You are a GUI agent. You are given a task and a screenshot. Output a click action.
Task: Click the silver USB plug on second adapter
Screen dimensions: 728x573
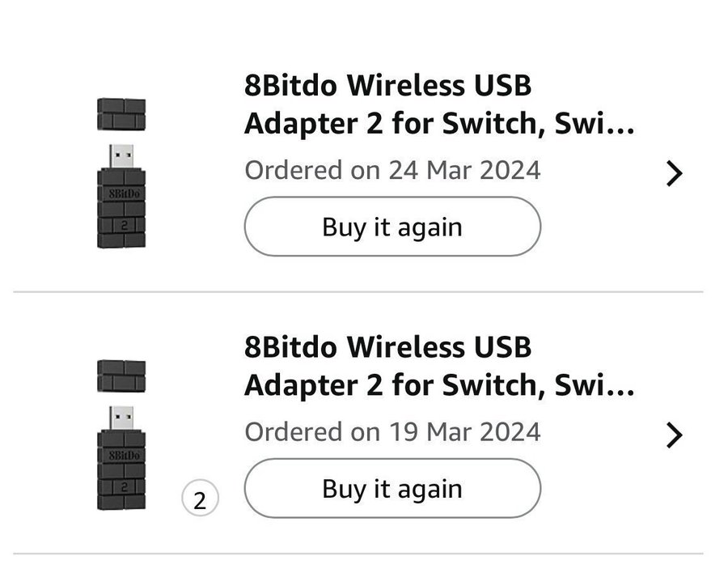click(x=121, y=417)
